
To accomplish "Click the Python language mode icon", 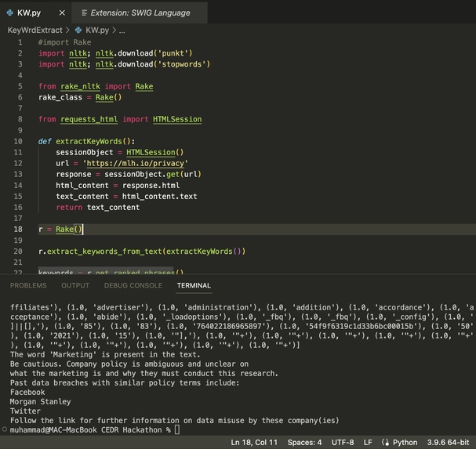I will click(386, 442).
